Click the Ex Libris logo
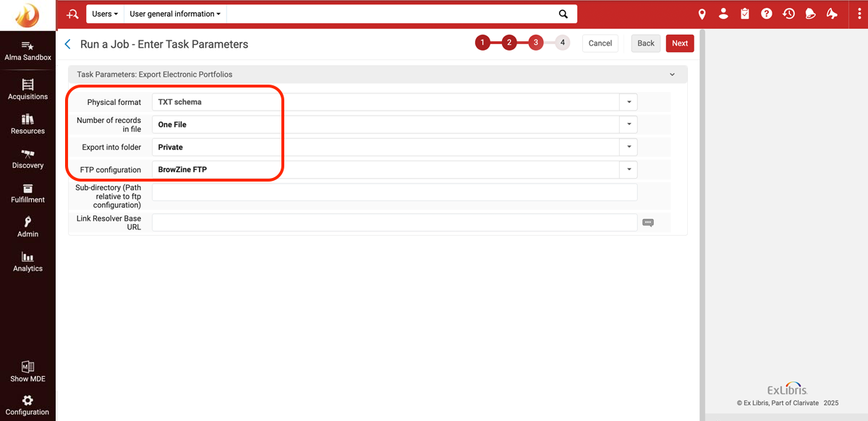The image size is (868, 421). coord(787,388)
